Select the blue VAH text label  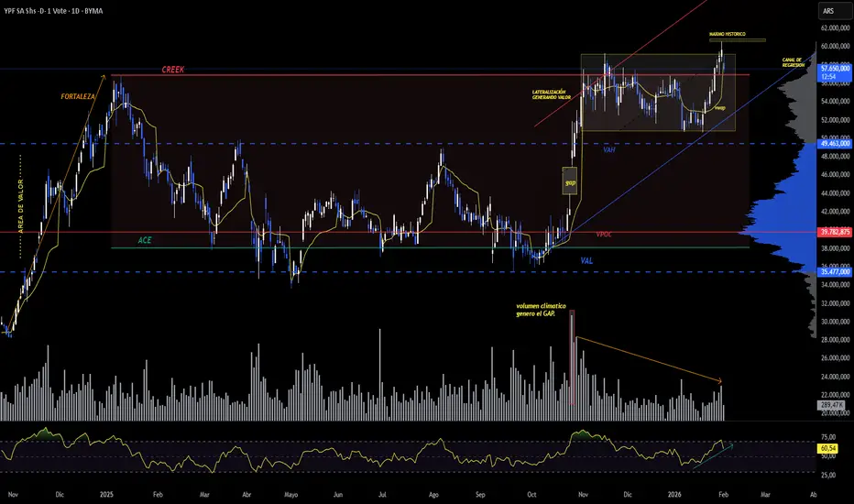pos(609,149)
